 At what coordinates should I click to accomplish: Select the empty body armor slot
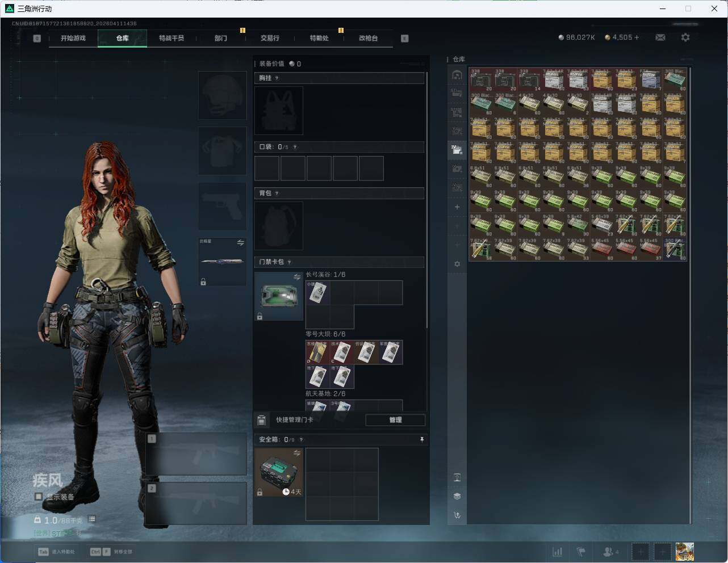point(223,151)
